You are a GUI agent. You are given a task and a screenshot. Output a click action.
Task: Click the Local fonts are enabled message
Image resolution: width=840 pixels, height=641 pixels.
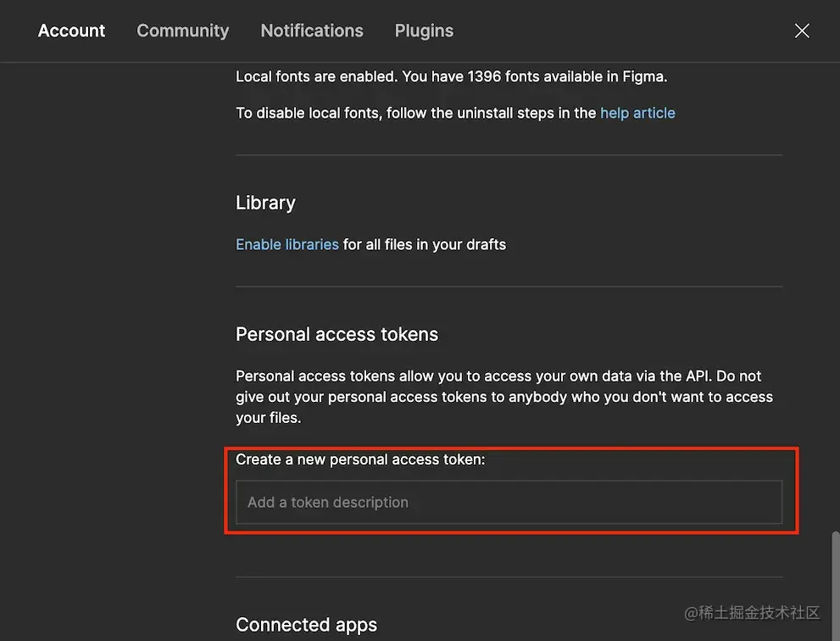(452, 76)
